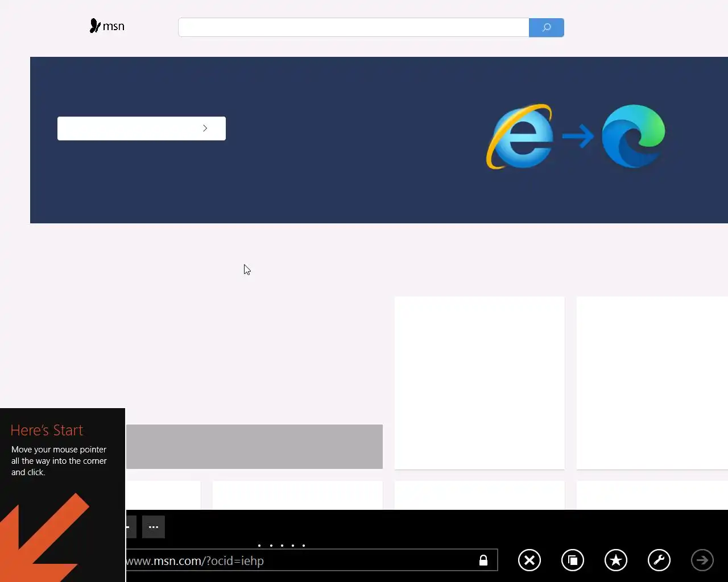This screenshot has width=728, height=582.
Task: Stop loading with the X button
Action: pos(530,560)
